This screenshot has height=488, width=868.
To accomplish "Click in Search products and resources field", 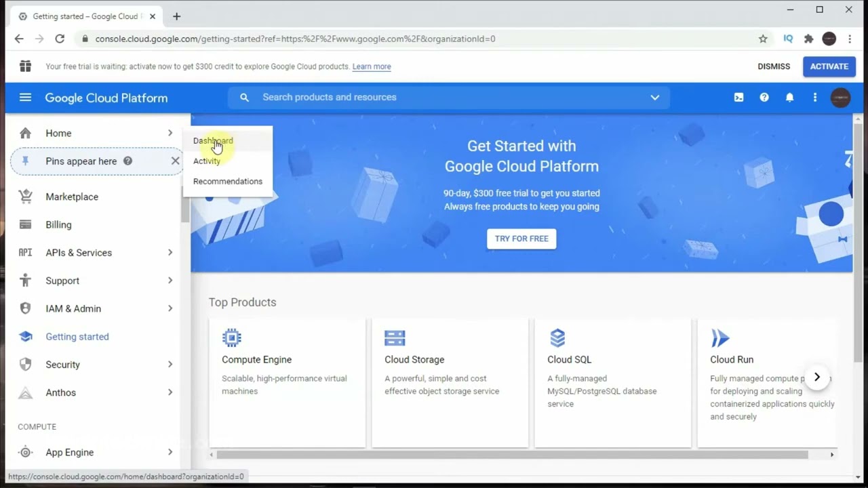I will (x=448, y=98).
